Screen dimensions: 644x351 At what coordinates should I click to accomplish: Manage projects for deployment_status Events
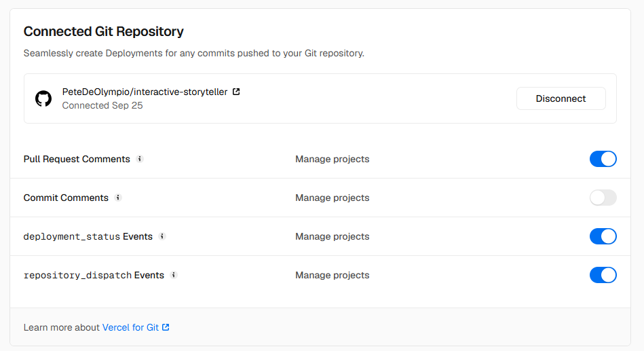point(333,236)
